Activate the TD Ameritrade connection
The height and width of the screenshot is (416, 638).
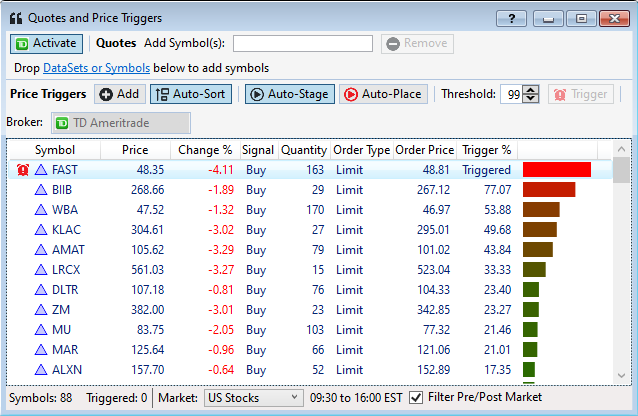point(46,44)
